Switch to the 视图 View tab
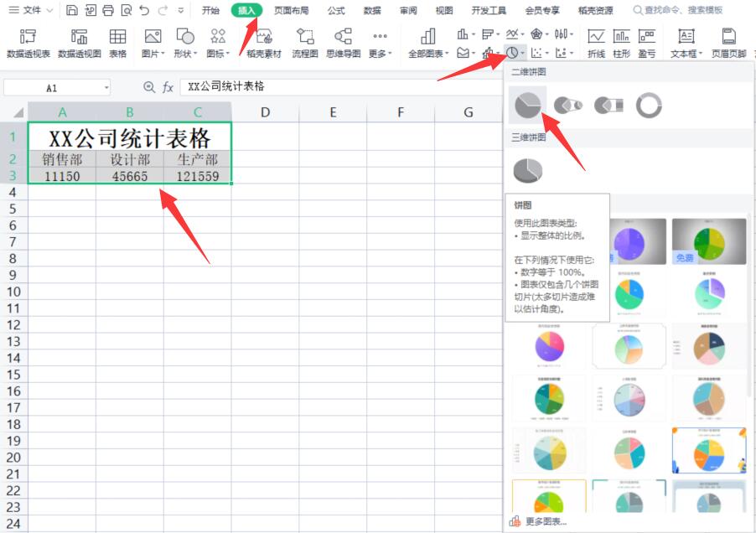Viewport: 756px width, 533px height. click(x=444, y=10)
